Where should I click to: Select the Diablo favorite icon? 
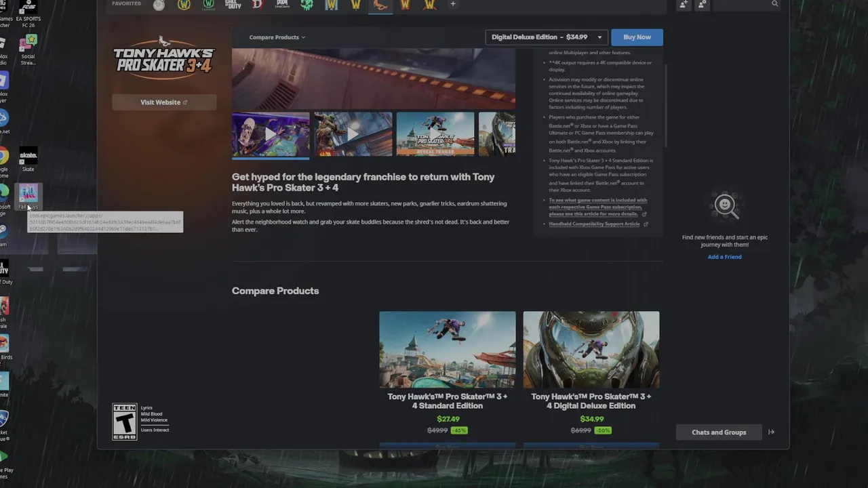tap(257, 4)
